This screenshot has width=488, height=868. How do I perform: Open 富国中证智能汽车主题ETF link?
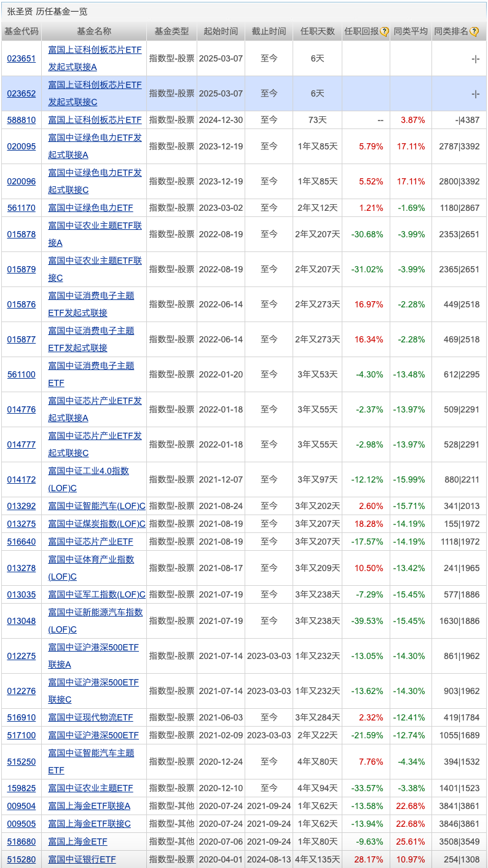point(91,762)
